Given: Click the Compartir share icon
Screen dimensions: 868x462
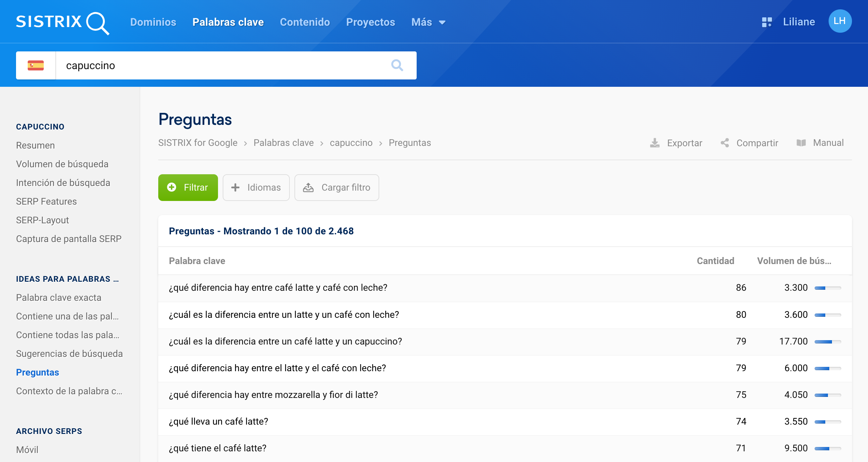Looking at the screenshot, I should click(x=724, y=143).
